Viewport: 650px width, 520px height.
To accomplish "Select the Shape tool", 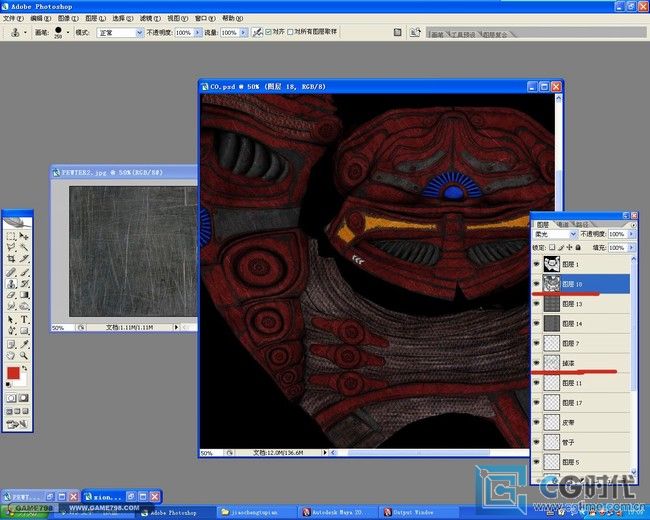I will pos(24,331).
